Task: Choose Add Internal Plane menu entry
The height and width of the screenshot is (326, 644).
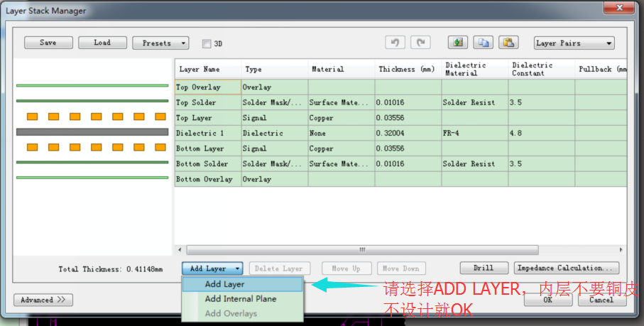Action: pos(241,299)
